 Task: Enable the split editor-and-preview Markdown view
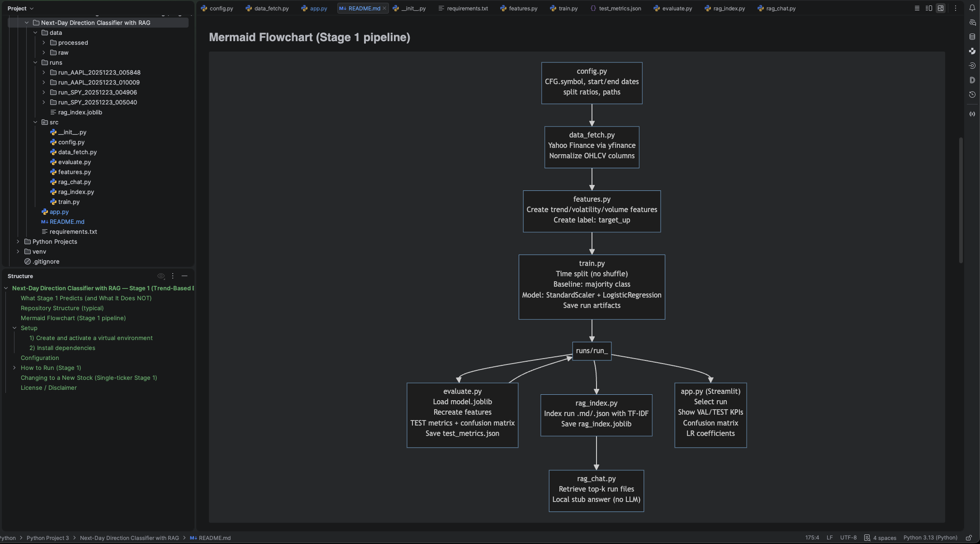(928, 8)
